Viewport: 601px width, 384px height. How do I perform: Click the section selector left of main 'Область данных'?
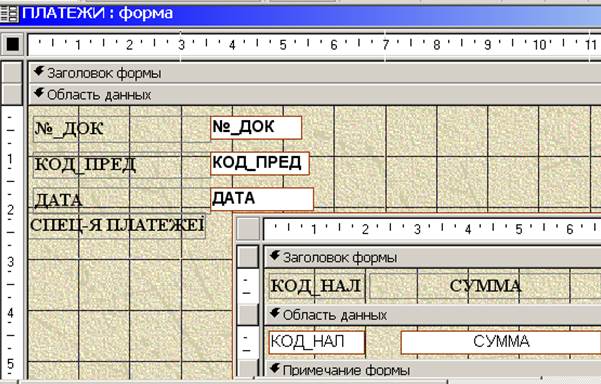coord(12,94)
